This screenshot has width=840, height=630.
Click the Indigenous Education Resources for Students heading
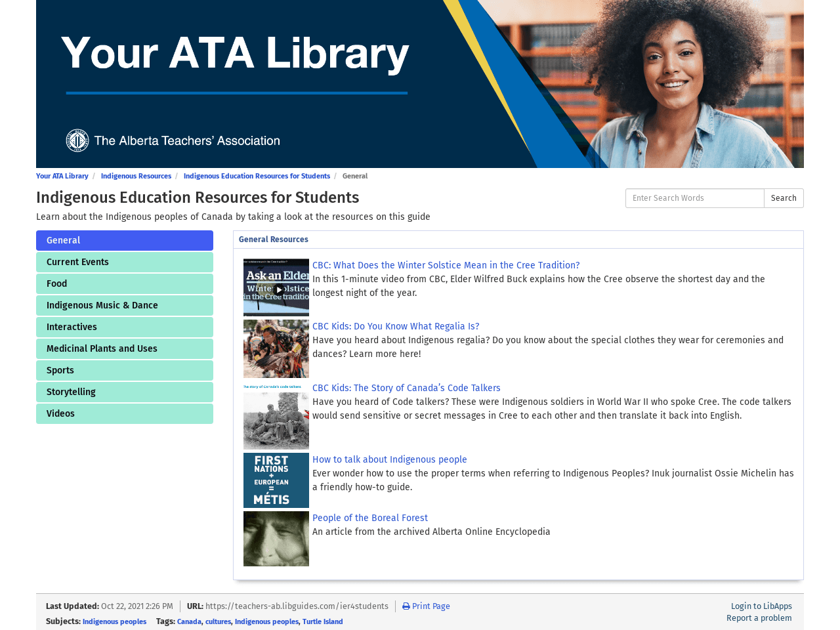(x=198, y=198)
